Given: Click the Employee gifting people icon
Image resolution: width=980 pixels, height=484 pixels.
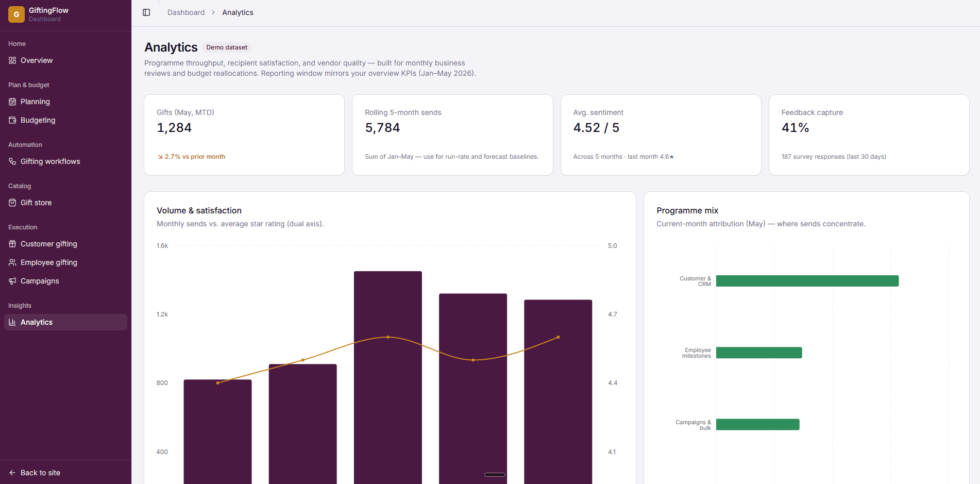Looking at the screenshot, I should (12, 262).
